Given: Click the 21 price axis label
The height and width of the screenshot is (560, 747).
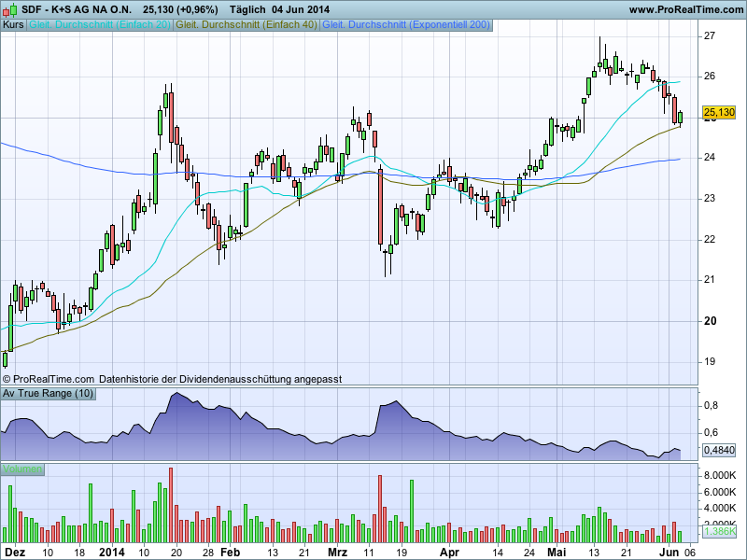Looking at the screenshot, I should [710, 279].
